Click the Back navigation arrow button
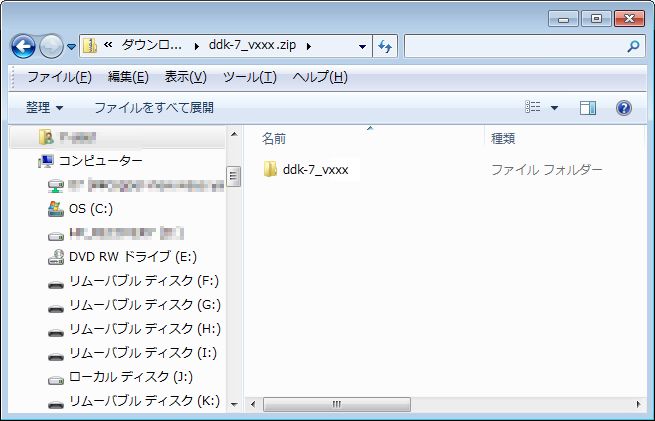The width and height of the screenshot is (655, 421). [x=23, y=47]
